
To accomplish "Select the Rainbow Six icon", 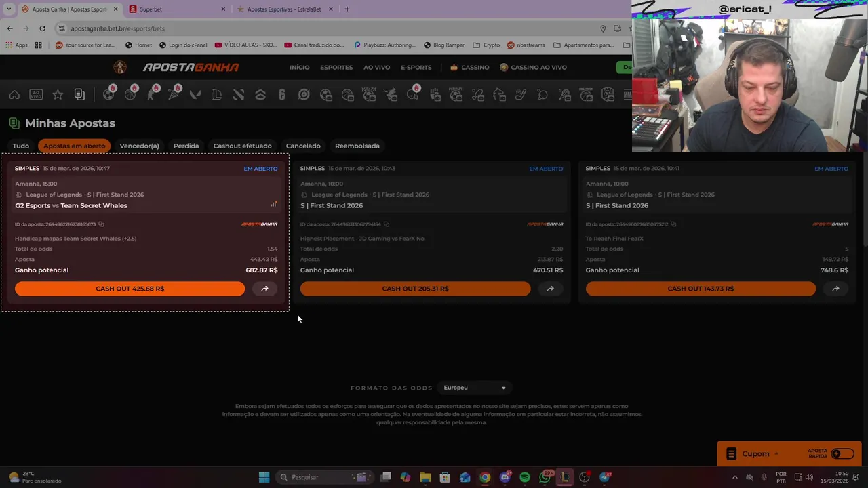I will click(282, 95).
